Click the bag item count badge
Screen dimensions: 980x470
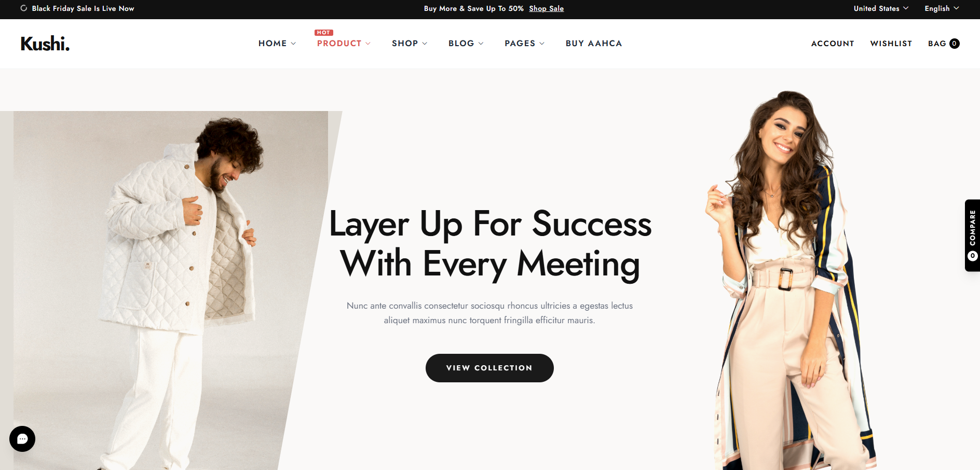[x=954, y=44]
